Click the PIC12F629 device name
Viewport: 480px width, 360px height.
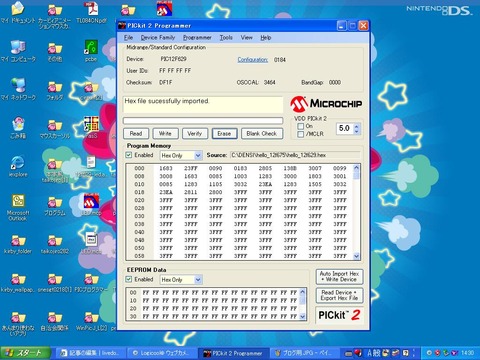point(173,59)
